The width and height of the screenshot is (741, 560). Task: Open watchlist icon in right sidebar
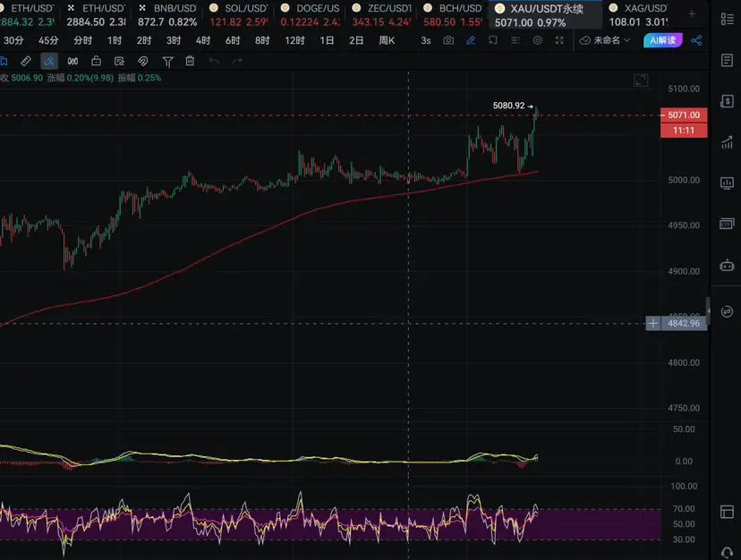pos(727,19)
